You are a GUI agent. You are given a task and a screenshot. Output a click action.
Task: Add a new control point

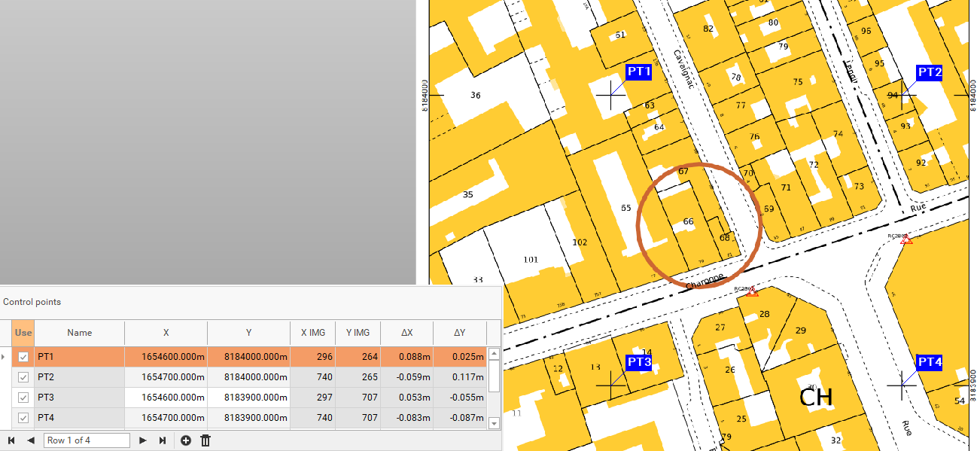pyautogui.click(x=186, y=440)
